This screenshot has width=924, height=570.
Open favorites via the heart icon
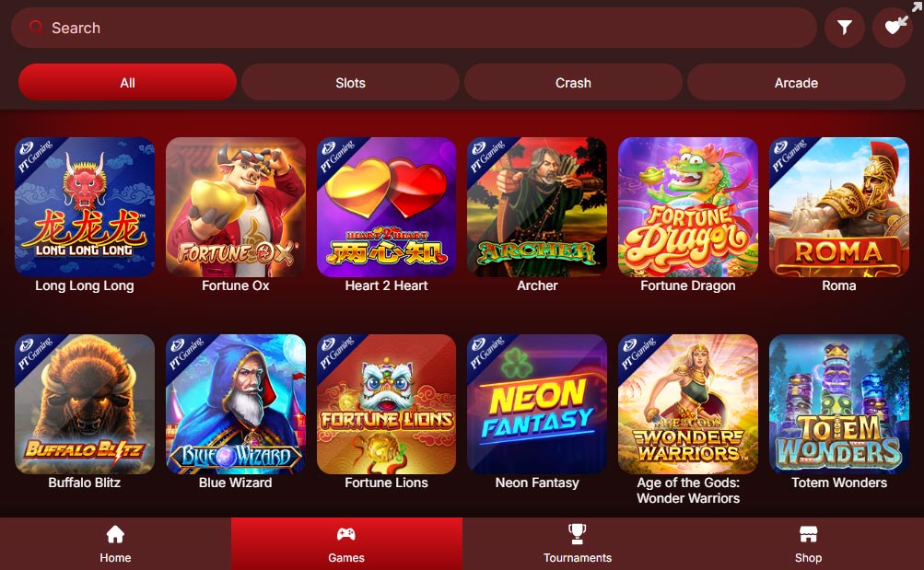point(894,27)
